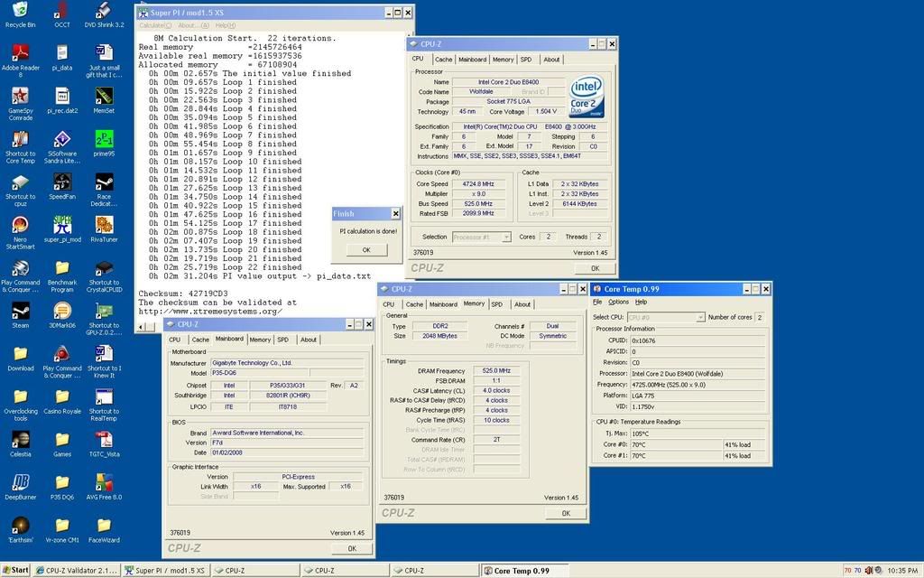The image size is (924, 578).
Task: Expand Select CPU dropdown in Core Temp
Action: [700, 317]
